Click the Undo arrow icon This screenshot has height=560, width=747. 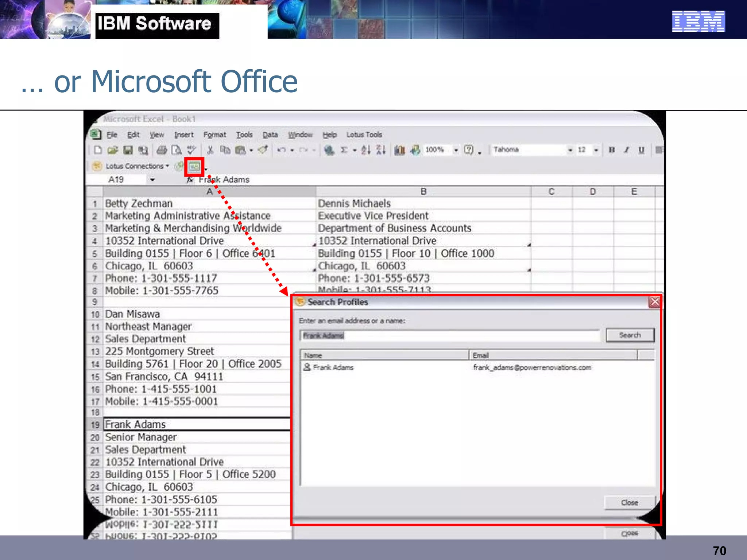point(281,150)
